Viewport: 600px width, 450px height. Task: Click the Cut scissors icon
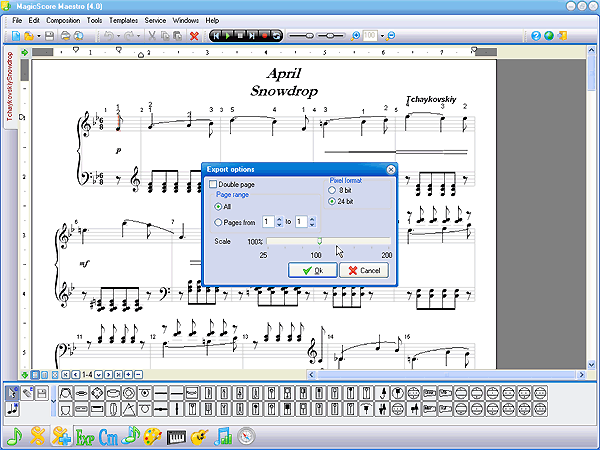pos(152,36)
